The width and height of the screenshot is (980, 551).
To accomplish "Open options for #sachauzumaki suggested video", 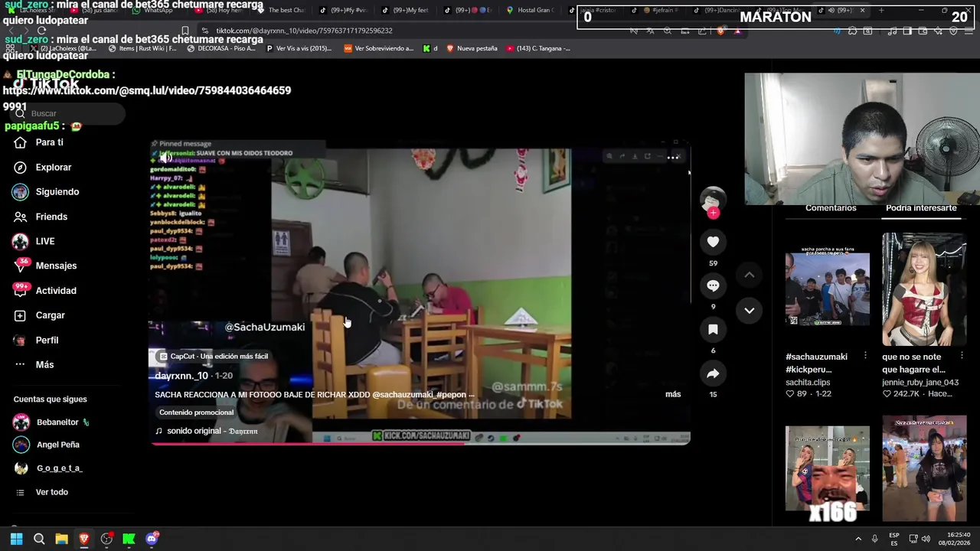I will click(x=865, y=356).
